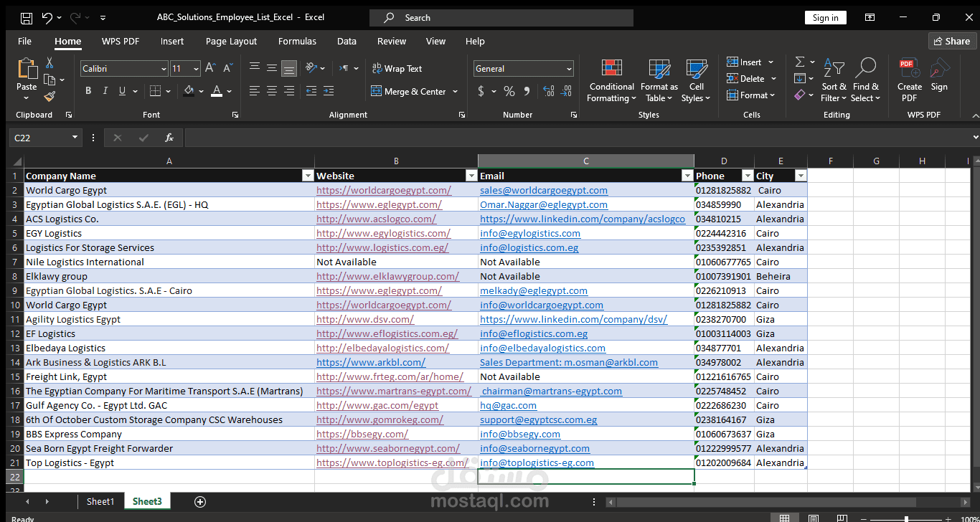980x522 pixels.
Task: Click the Cut scissors icon
Action: pos(50,63)
